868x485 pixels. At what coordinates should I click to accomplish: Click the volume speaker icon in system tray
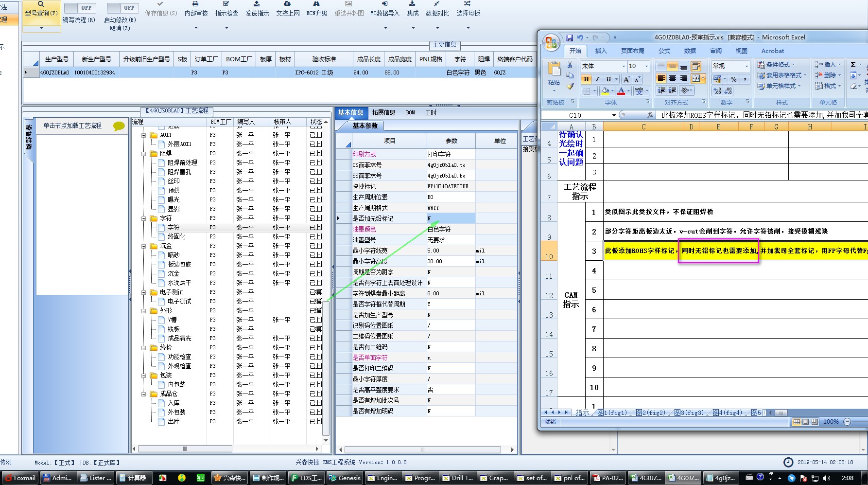(x=826, y=478)
